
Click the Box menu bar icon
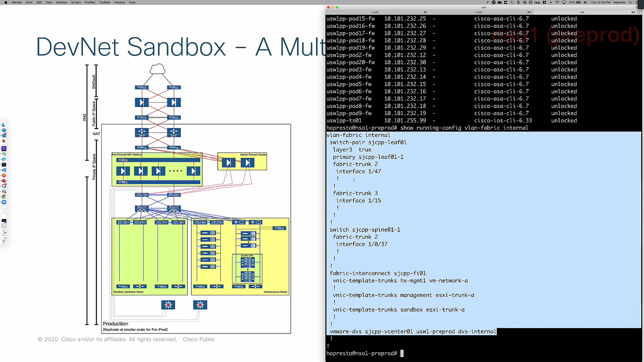click(x=537, y=2)
